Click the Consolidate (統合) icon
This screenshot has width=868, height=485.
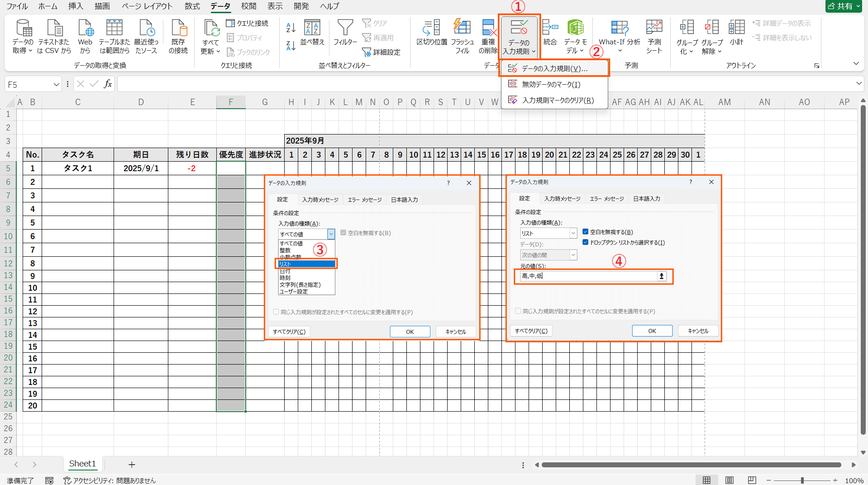click(550, 28)
